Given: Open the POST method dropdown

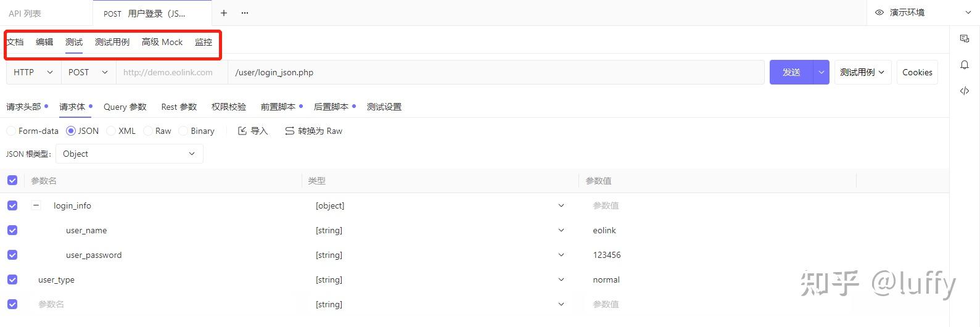Looking at the screenshot, I should tap(89, 72).
